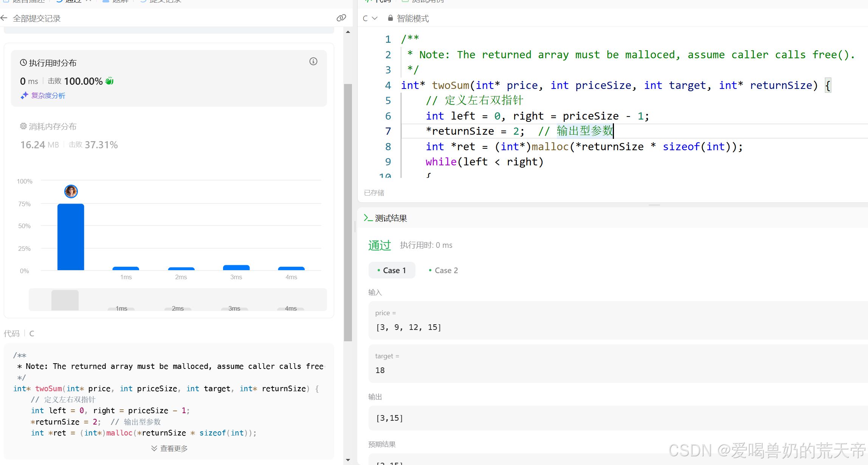Select the Case 1 tab
Image resolution: width=868 pixels, height=465 pixels.
coord(392,270)
